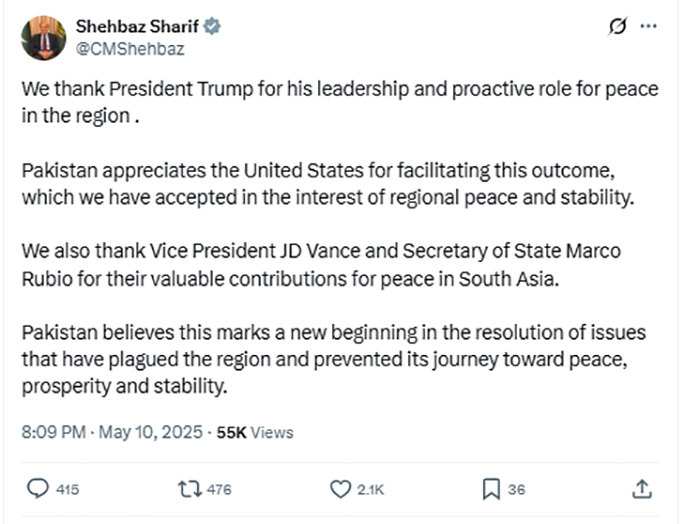Click the 36 bookmarks count

pos(517,490)
